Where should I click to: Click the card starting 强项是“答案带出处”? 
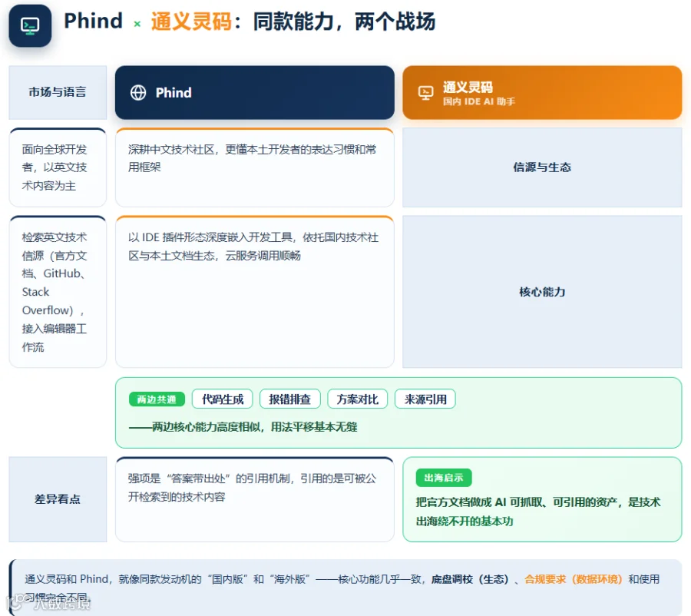pyautogui.click(x=255, y=499)
